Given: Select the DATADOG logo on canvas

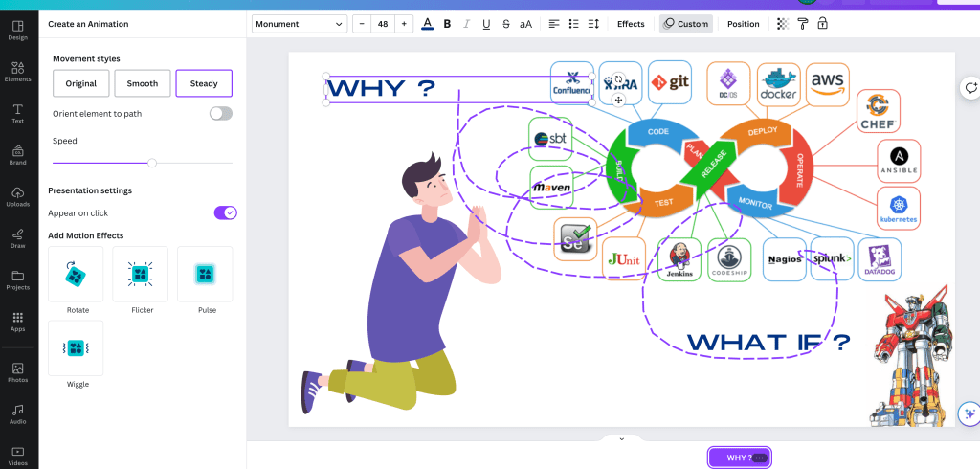Looking at the screenshot, I should [880, 258].
